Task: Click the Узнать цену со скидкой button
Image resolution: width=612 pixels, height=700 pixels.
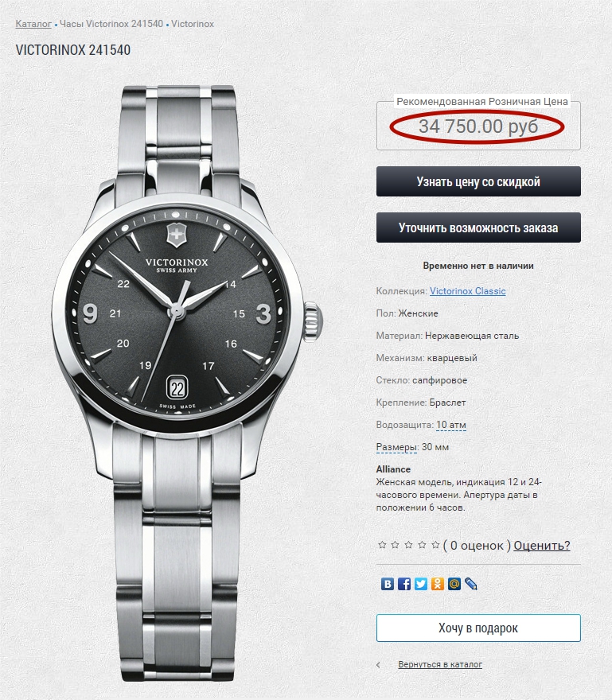Action: point(478,181)
